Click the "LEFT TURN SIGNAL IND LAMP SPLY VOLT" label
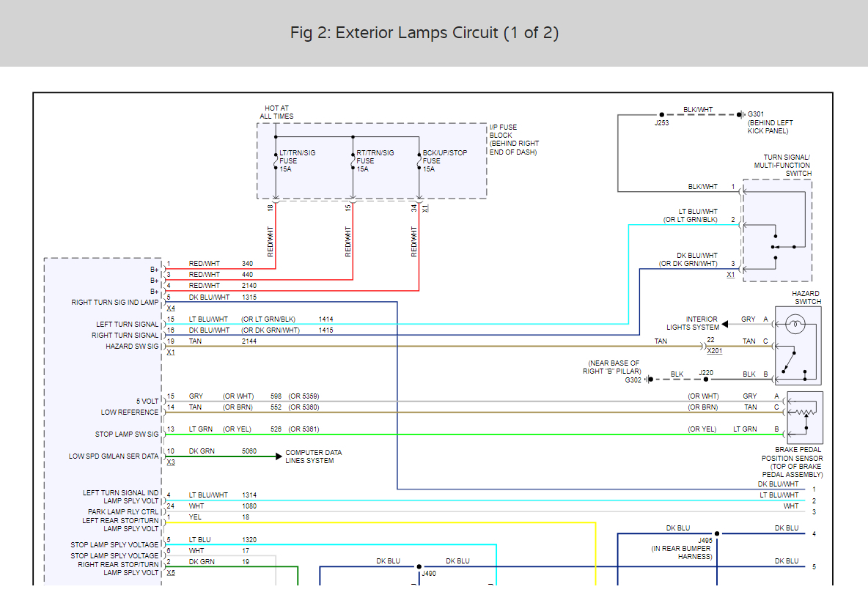 [121, 497]
